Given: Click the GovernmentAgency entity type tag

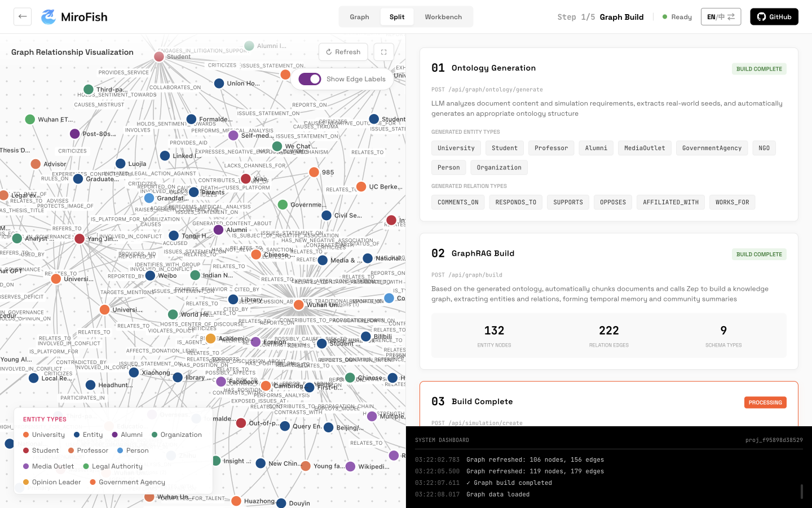Looking at the screenshot, I should [712, 148].
